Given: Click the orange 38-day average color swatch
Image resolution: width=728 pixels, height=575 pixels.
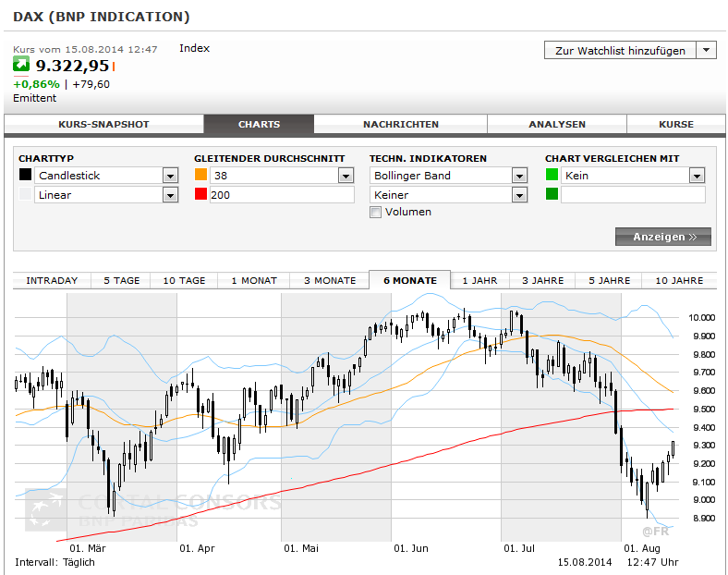Looking at the screenshot, I should [200, 175].
